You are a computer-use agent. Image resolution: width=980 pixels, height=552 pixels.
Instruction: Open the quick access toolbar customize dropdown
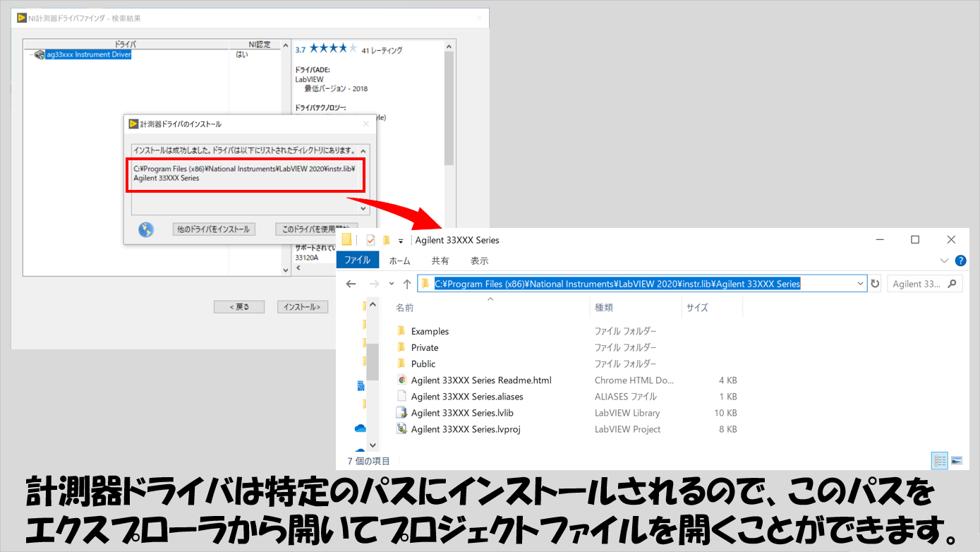(x=401, y=241)
